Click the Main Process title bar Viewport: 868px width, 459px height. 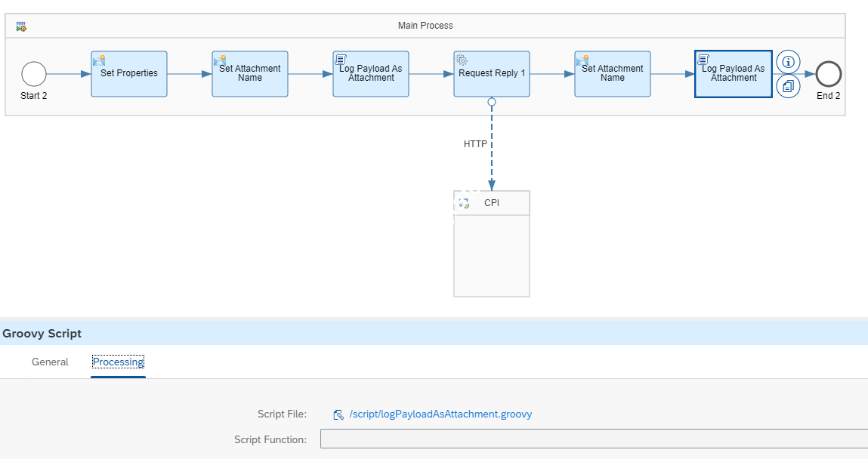point(425,26)
